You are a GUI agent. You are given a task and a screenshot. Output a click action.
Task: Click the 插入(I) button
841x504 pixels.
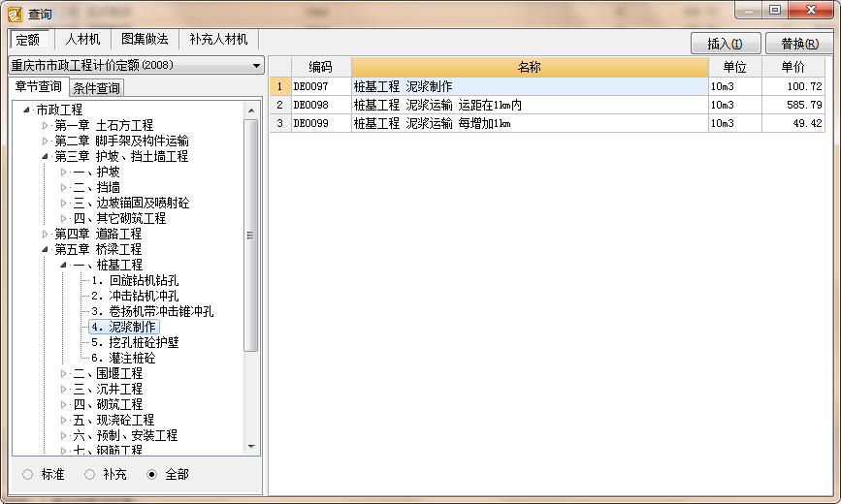pyautogui.click(x=726, y=44)
